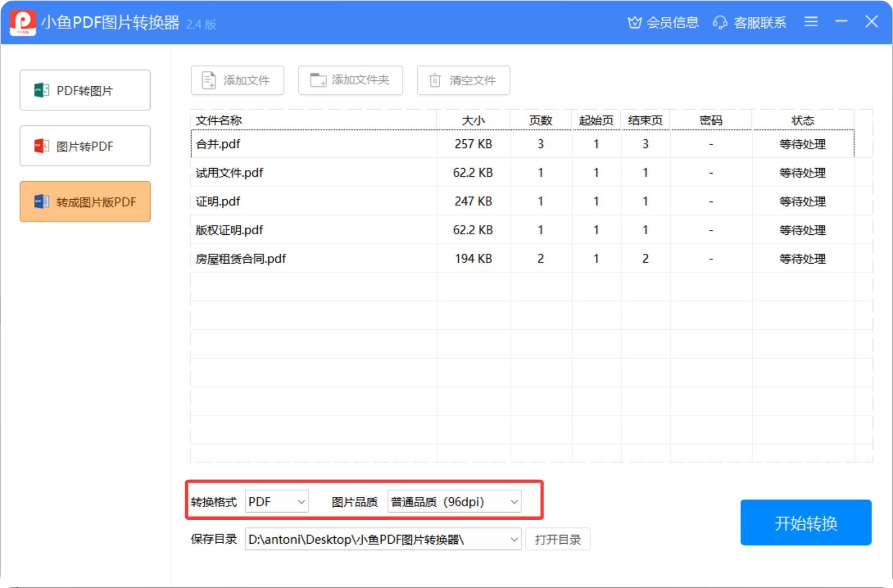Image resolution: width=893 pixels, height=588 pixels.
Task: Open the hamburger menu icon
Action: click(x=811, y=22)
